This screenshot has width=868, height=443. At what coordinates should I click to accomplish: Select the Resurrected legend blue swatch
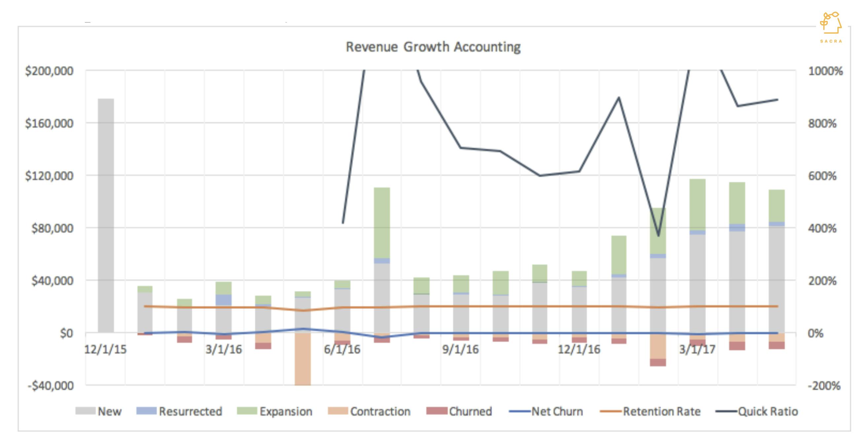pos(146,411)
